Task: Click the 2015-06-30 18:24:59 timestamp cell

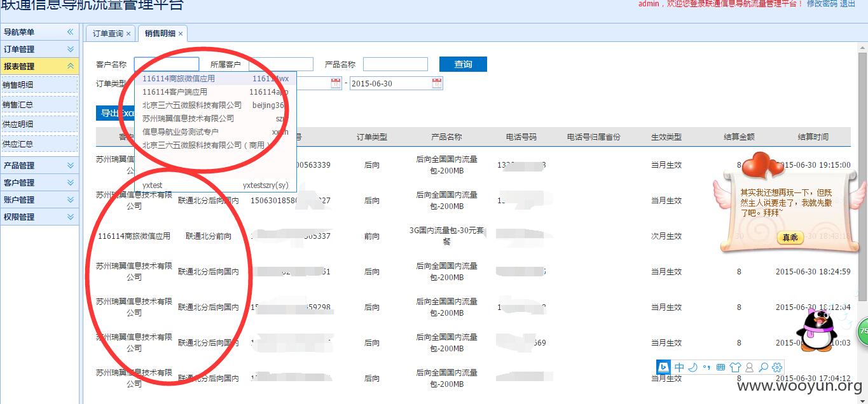Action: 813,272
